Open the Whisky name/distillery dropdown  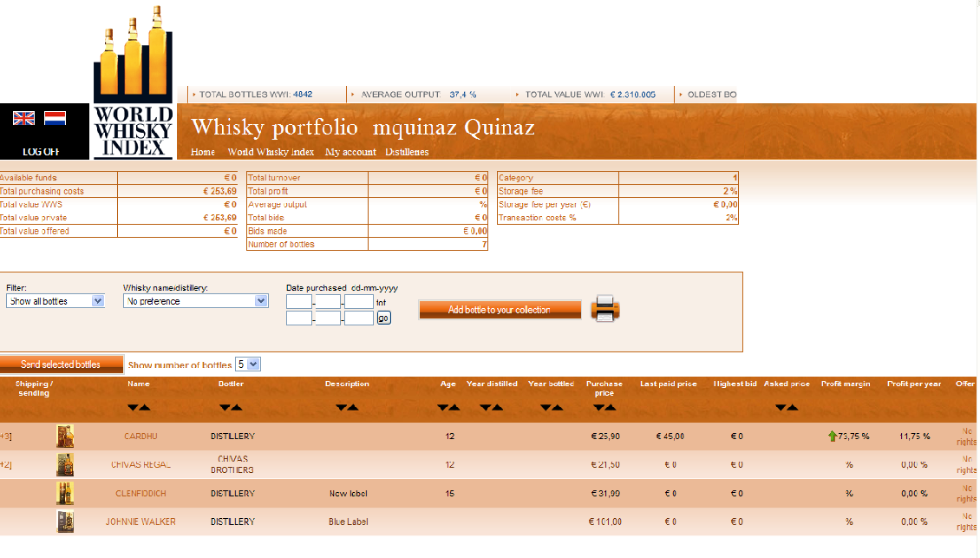(196, 301)
